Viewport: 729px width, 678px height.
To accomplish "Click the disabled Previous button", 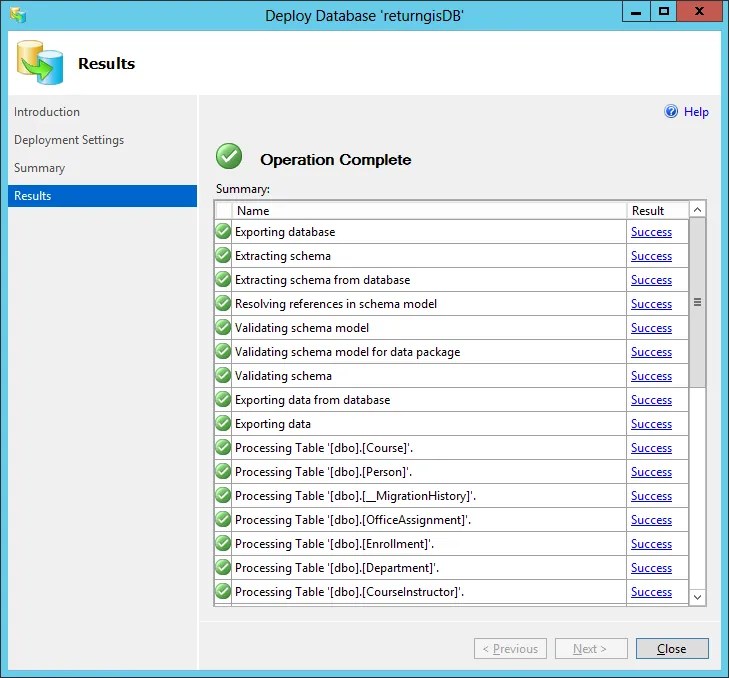I will click(510, 648).
